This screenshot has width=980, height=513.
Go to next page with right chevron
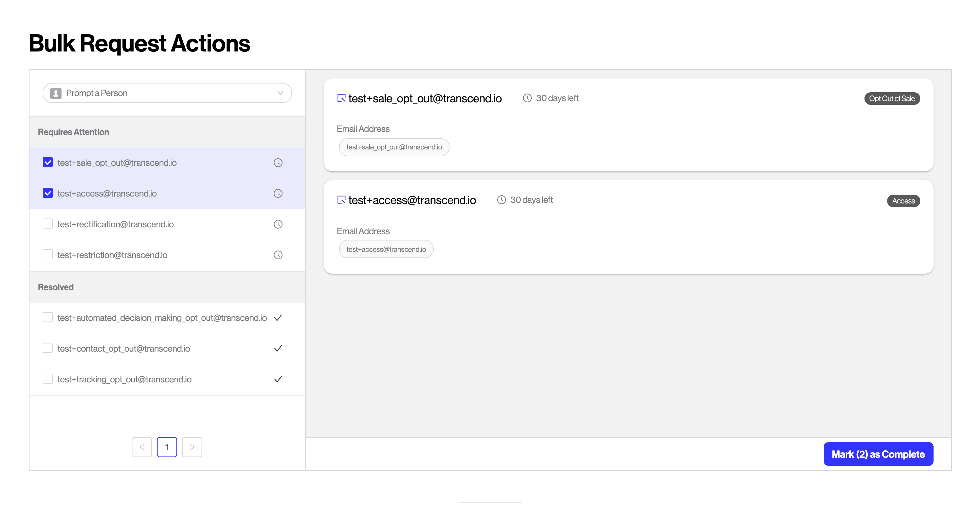coord(192,447)
